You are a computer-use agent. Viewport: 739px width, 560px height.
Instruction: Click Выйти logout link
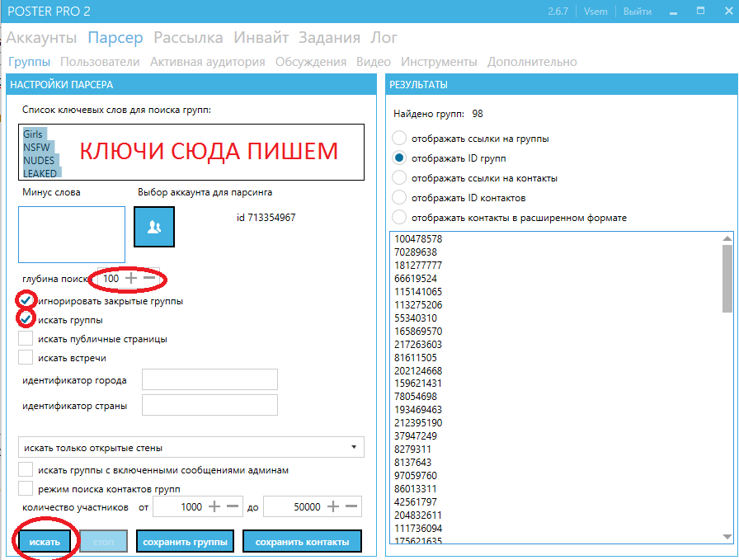pos(638,12)
